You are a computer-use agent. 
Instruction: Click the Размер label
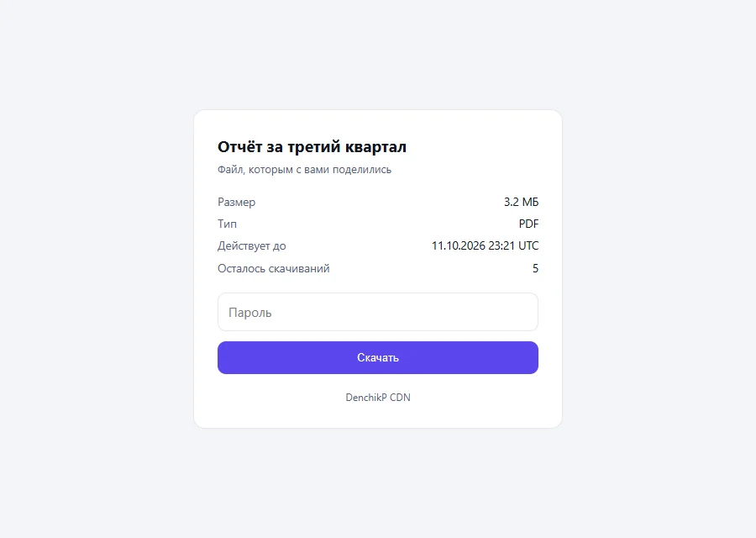236,203
